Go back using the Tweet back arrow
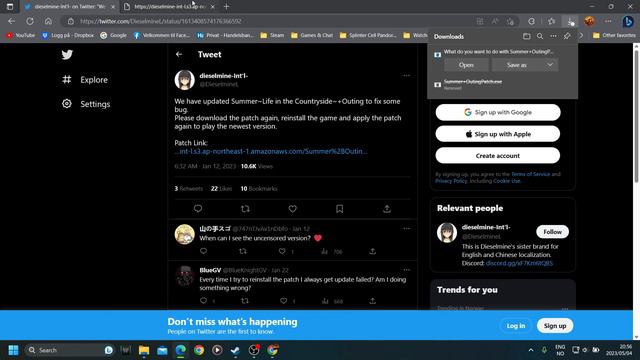This screenshot has width=640, height=360. pyautogui.click(x=179, y=54)
